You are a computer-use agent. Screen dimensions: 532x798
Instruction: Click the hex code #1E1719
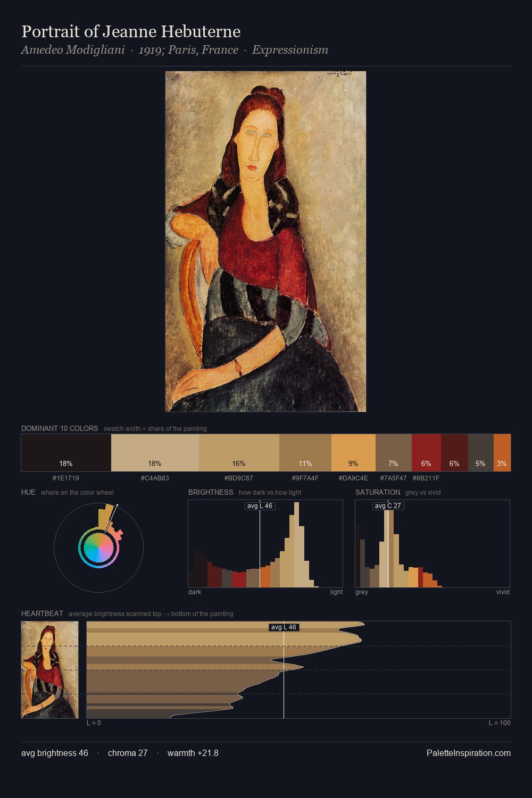[66, 478]
